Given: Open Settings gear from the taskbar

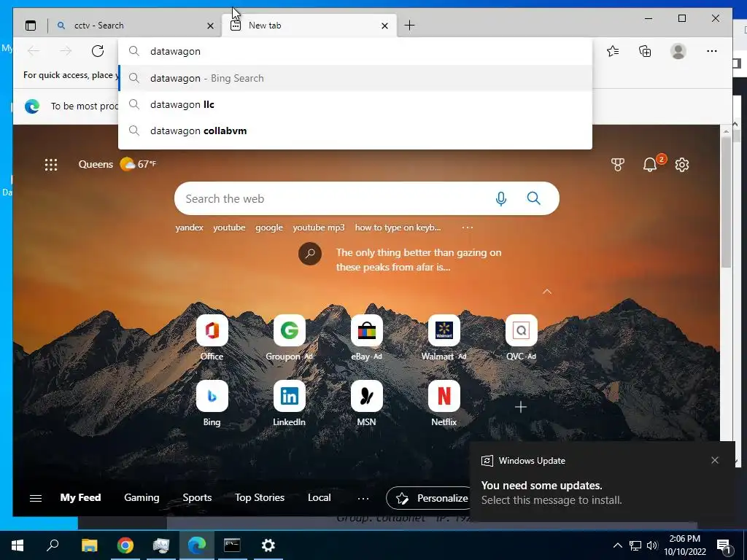Looking at the screenshot, I should tap(268, 545).
